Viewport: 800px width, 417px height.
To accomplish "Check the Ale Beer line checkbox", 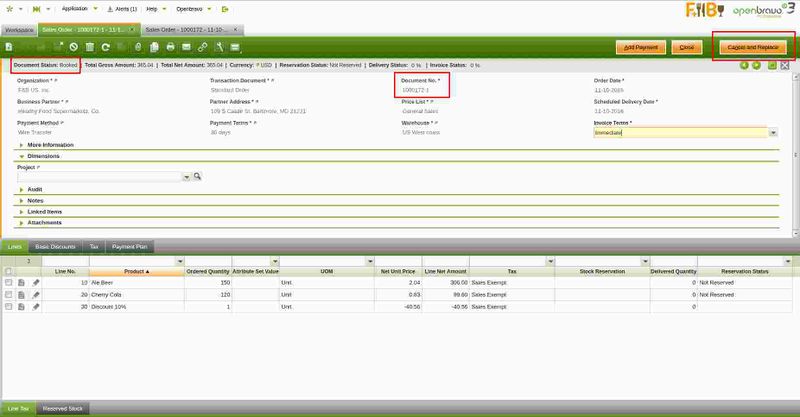I will [x=9, y=283].
